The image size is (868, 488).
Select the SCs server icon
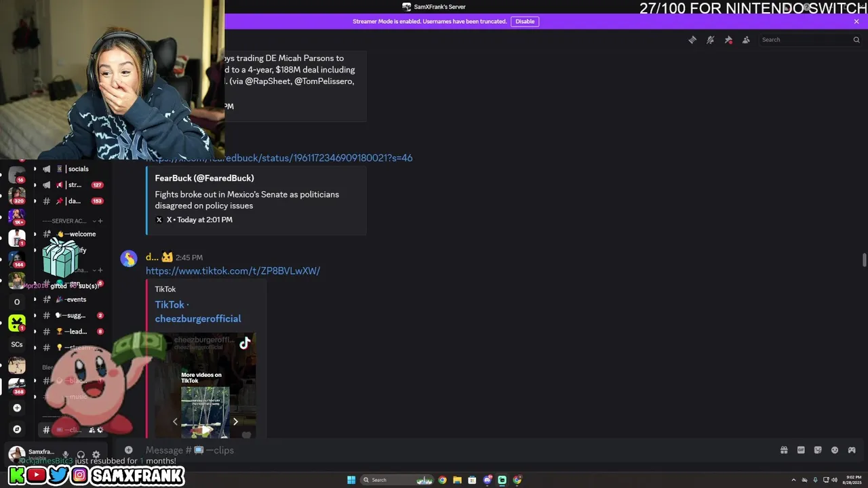17,344
